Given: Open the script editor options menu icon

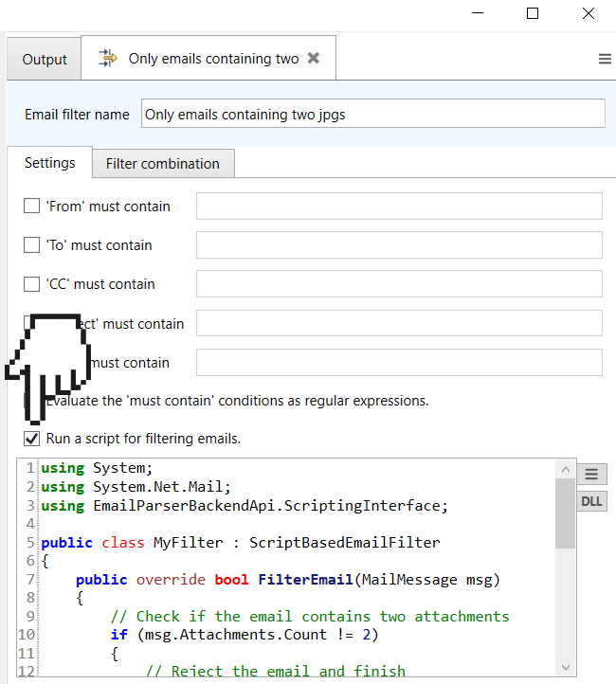Looking at the screenshot, I should coord(591,474).
